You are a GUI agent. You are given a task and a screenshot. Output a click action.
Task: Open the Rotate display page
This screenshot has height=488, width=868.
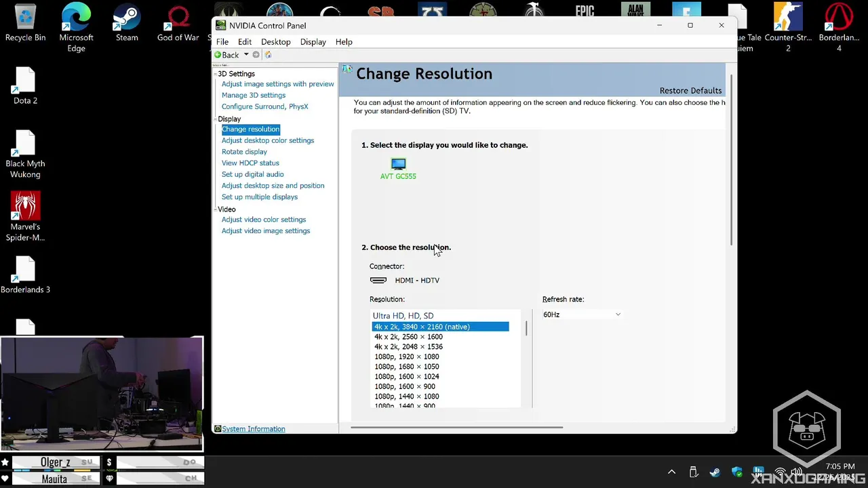tap(244, 152)
